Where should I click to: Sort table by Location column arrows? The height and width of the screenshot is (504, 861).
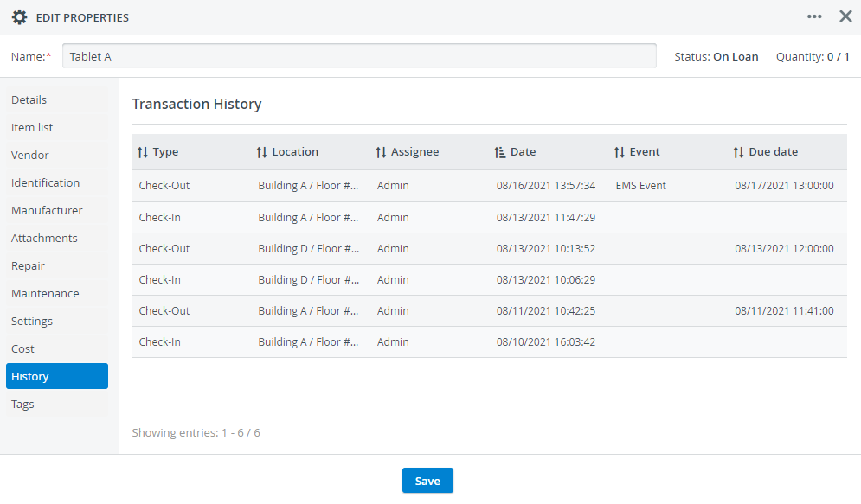262,152
